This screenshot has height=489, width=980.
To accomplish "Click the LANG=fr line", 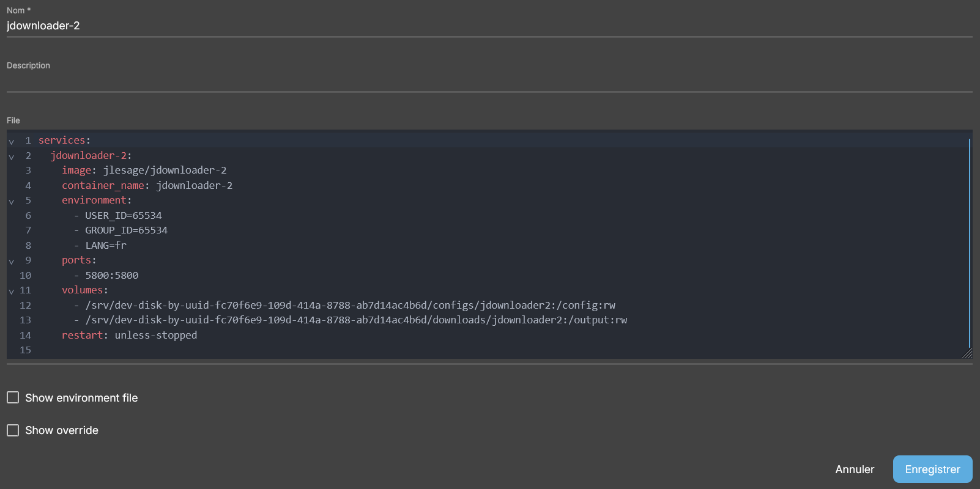I will (100, 245).
